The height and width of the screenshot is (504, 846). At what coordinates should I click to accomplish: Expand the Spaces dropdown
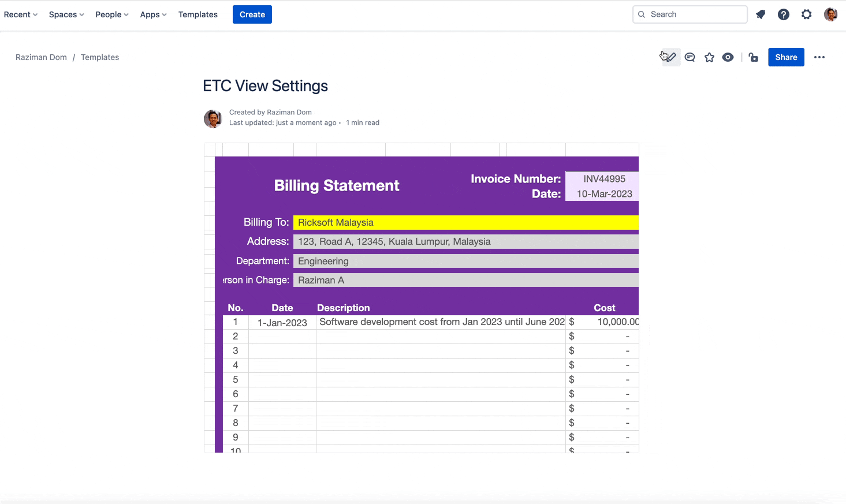tap(63, 14)
